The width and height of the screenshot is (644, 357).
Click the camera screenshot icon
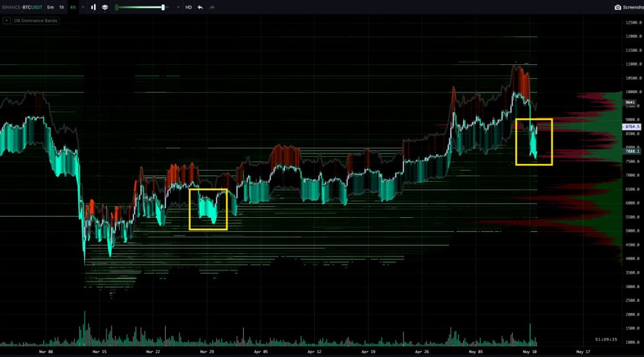point(617,7)
